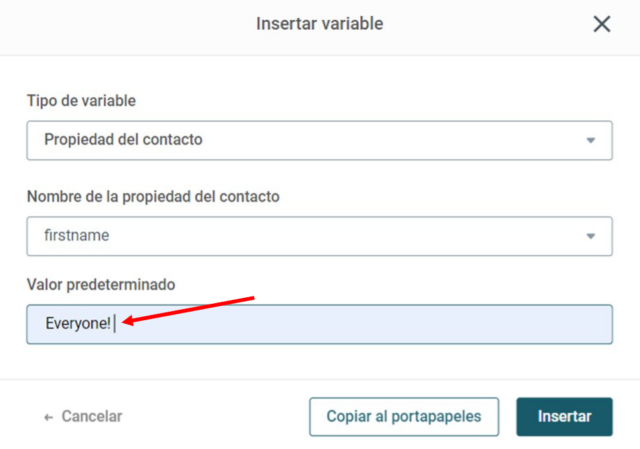Click the Insertar button
The height and width of the screenshot is (449, 640).
click(564, 417)
